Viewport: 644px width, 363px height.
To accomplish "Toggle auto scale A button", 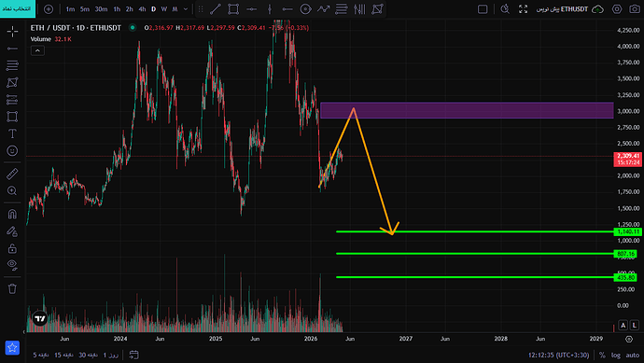I will [623, 325].
